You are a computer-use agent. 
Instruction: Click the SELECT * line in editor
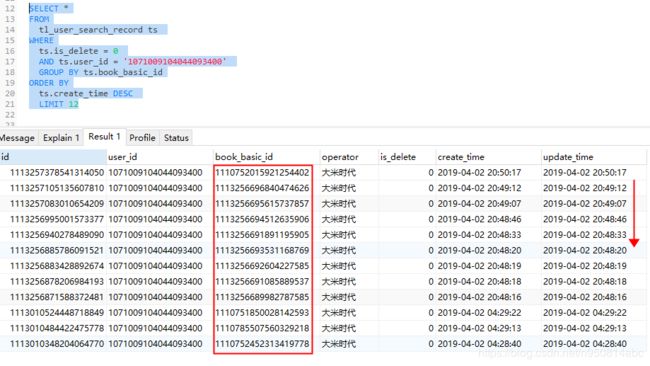(49, 8)
